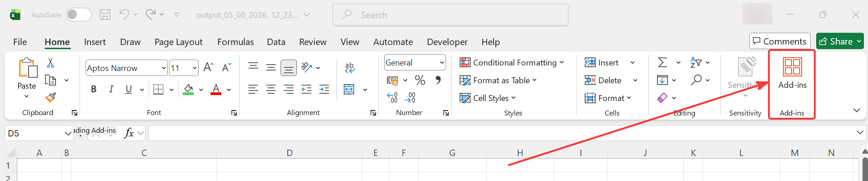Open Format cells menu
Screen dimensions: 868x181
608,98
